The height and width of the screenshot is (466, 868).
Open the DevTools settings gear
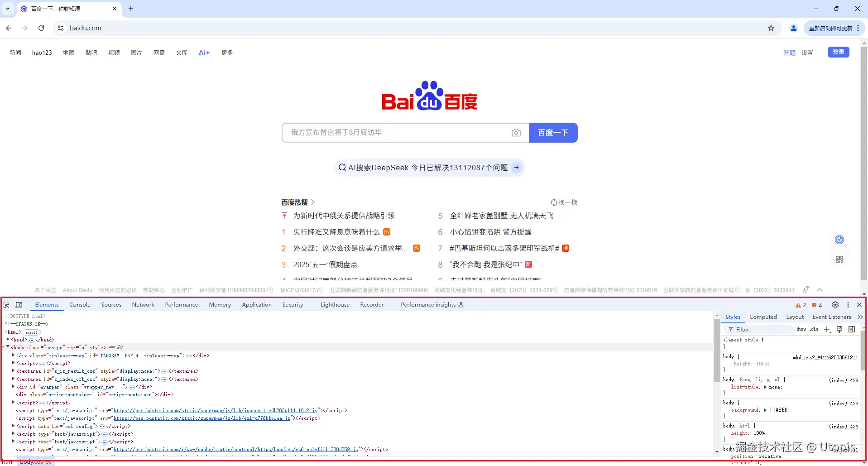835,305
